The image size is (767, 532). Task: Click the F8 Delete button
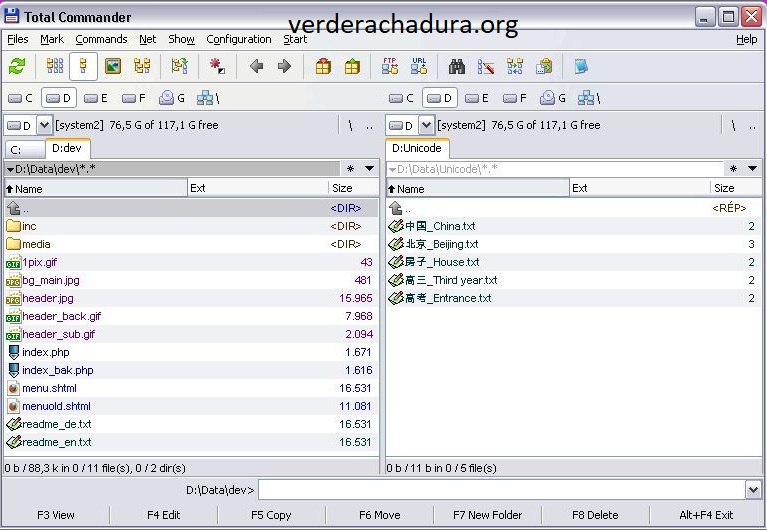[595, 515]
